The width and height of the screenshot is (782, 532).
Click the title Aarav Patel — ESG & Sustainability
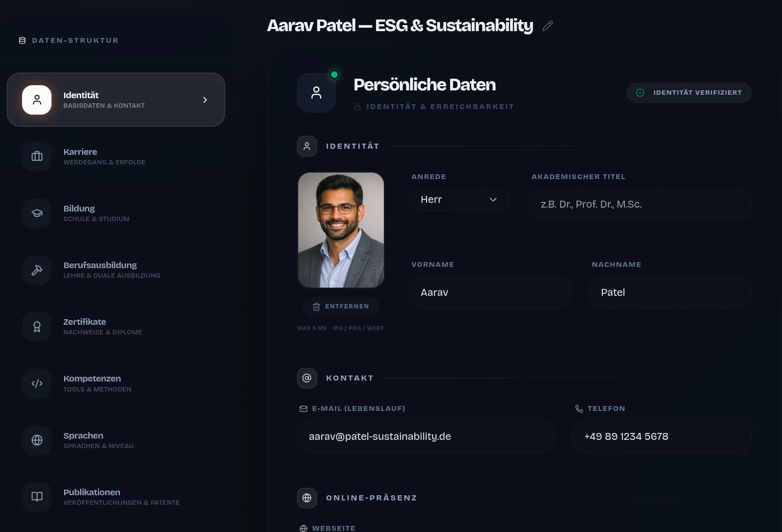coord(400,26)
